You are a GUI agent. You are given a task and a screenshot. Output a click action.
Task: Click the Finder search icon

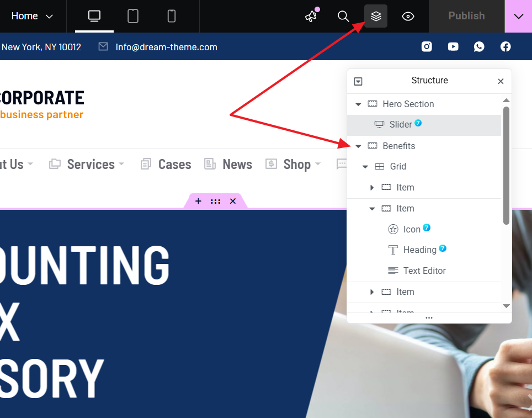343,16
